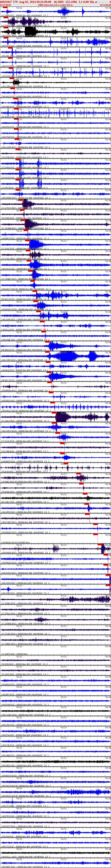
Task: Select the UO.FRIS.BHZ trace label
Action: pyautogui.click(x=25, y=167)
